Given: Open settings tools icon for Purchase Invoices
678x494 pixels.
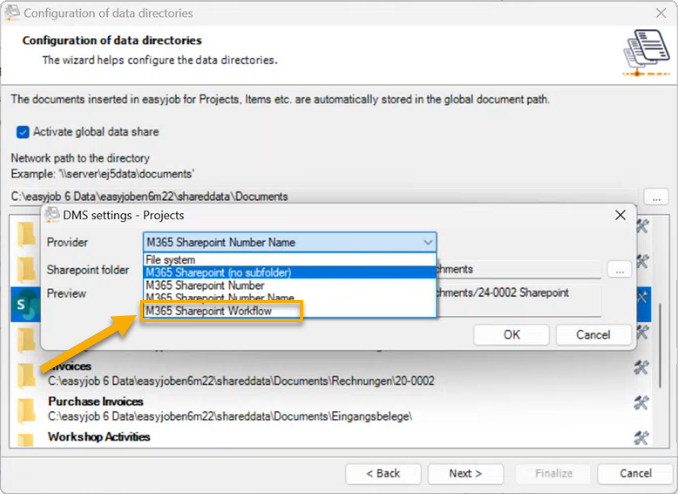Looking at the screenshot, I should click(642, 403).
